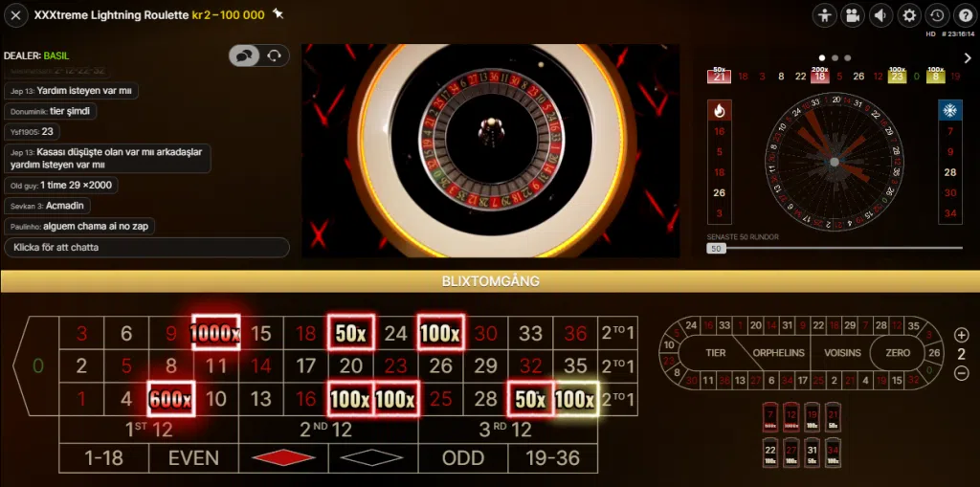980x487 pixels.
Task: Select the third statistics page dot
Action: pyautogui.click(x=848, y=58)
